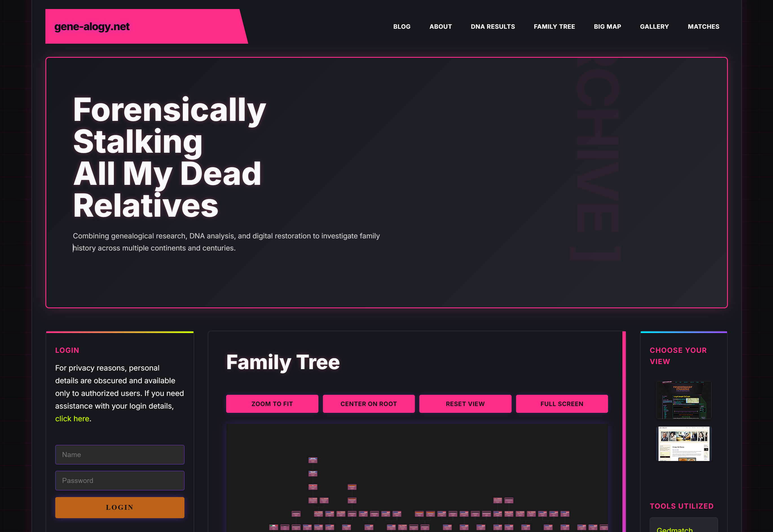
Task: Follow the 'click here' login help link
Action: [x=72, y=419]
